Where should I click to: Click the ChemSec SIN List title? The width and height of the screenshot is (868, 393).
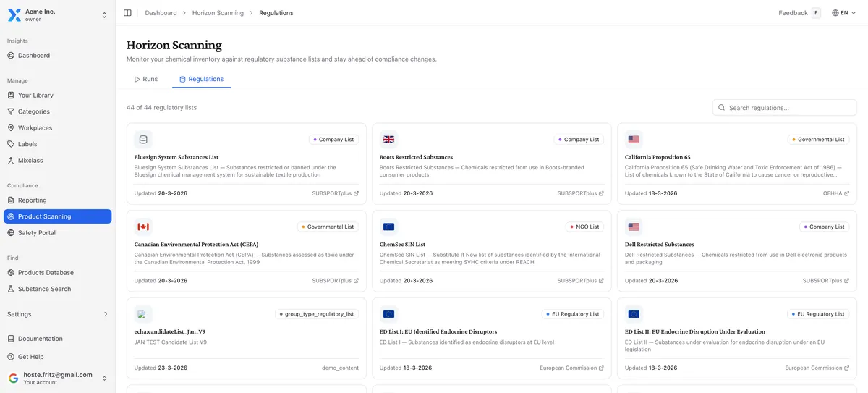[402, 245]
